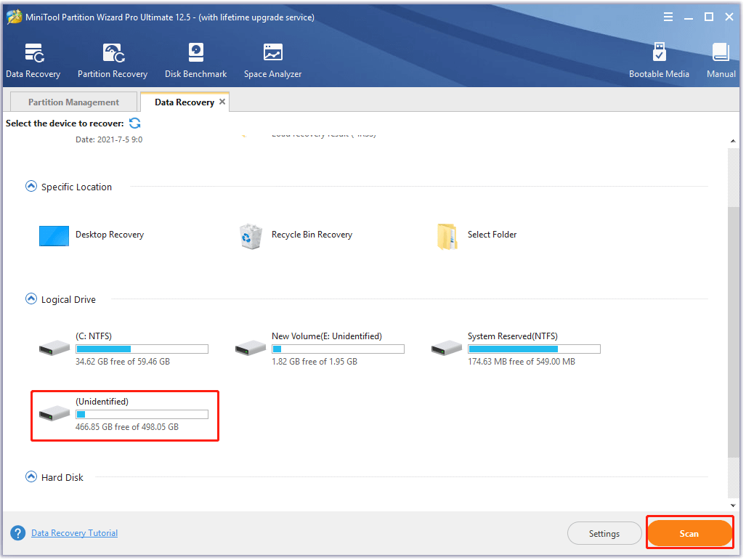Click the Unidentified drive usage bar
This screenshot has height=560, width=746.
click(142, 415)
